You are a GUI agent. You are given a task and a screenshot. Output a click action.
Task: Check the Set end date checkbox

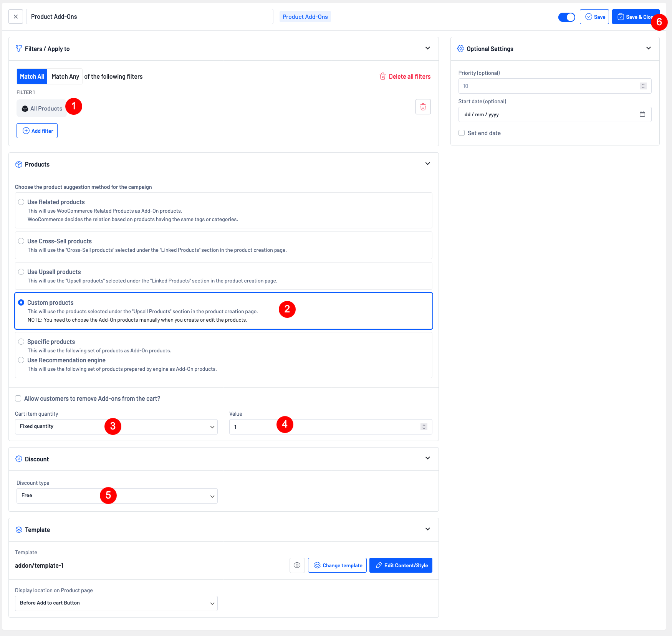[x=462, y=133]
